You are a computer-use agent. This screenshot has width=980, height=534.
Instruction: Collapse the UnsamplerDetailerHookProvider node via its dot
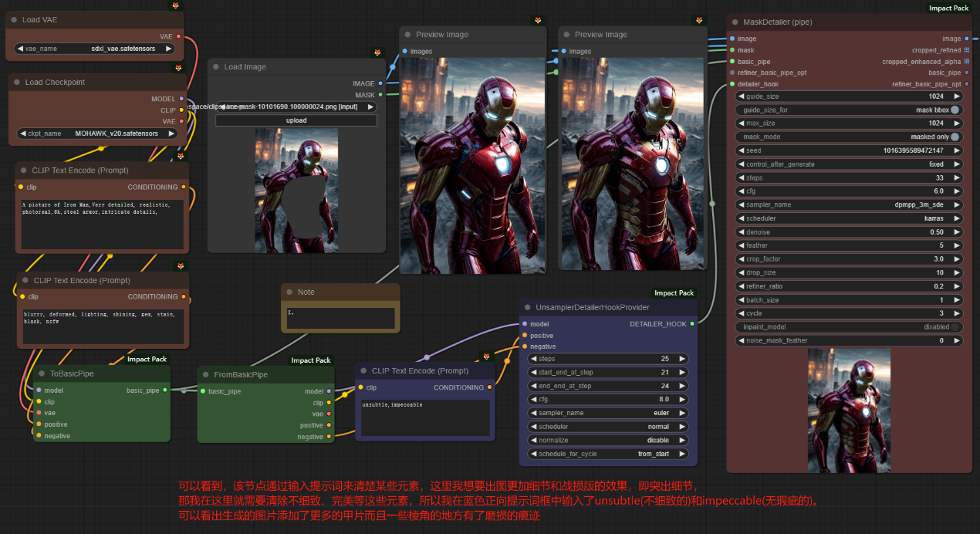pyautogui.click(x=525, y=308)
